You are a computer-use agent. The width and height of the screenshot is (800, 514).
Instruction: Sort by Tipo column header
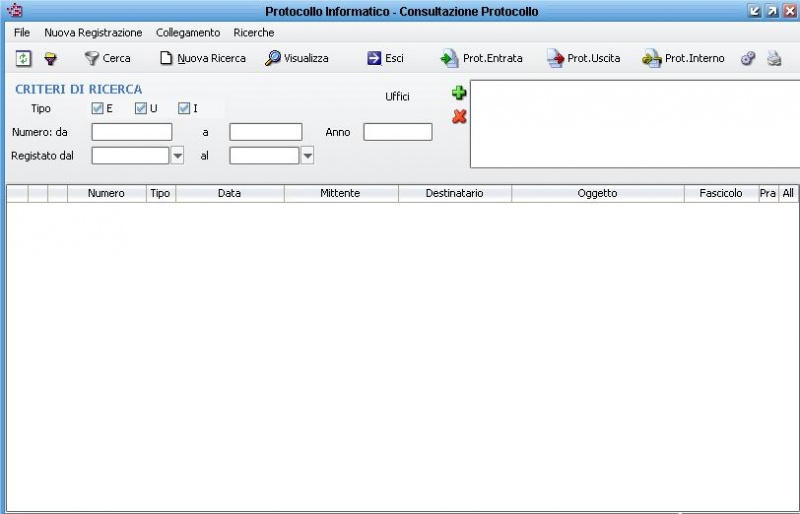(x=160, y=193)
